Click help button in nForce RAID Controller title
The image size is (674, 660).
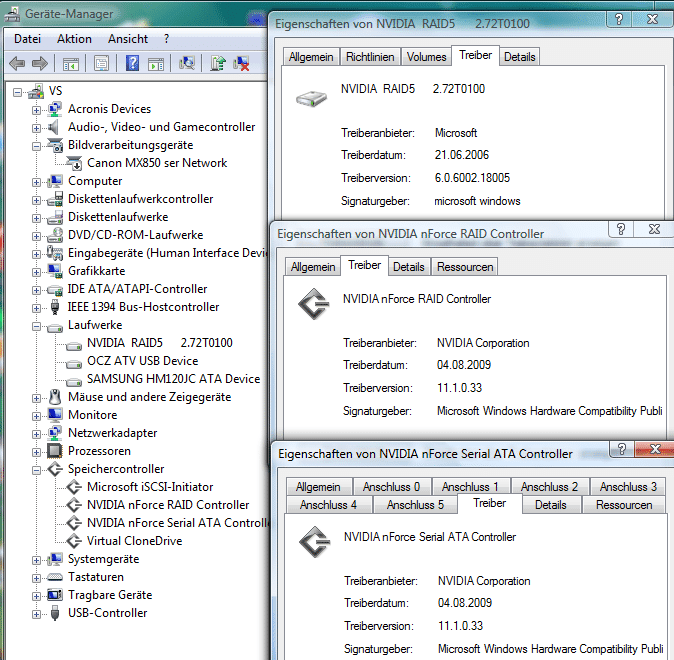click(621, 229)
